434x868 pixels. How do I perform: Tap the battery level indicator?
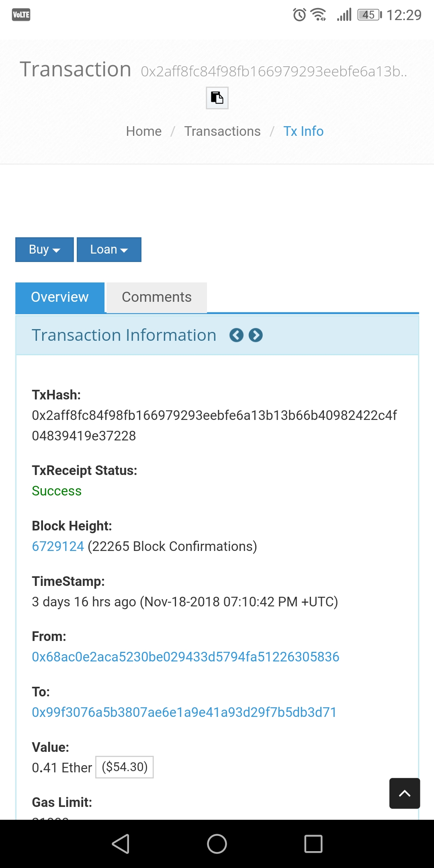coord(369,15)
